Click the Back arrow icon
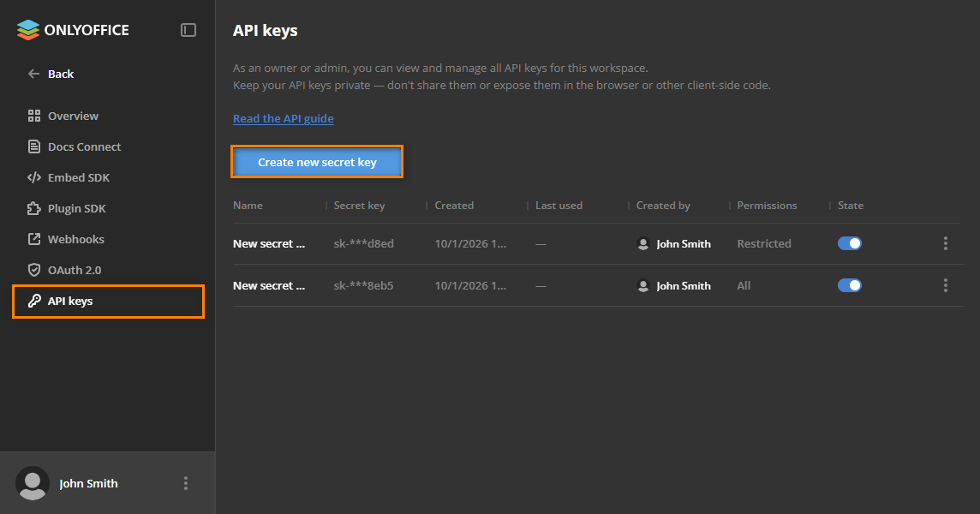980x514 pixels. [x=33, y=74]
